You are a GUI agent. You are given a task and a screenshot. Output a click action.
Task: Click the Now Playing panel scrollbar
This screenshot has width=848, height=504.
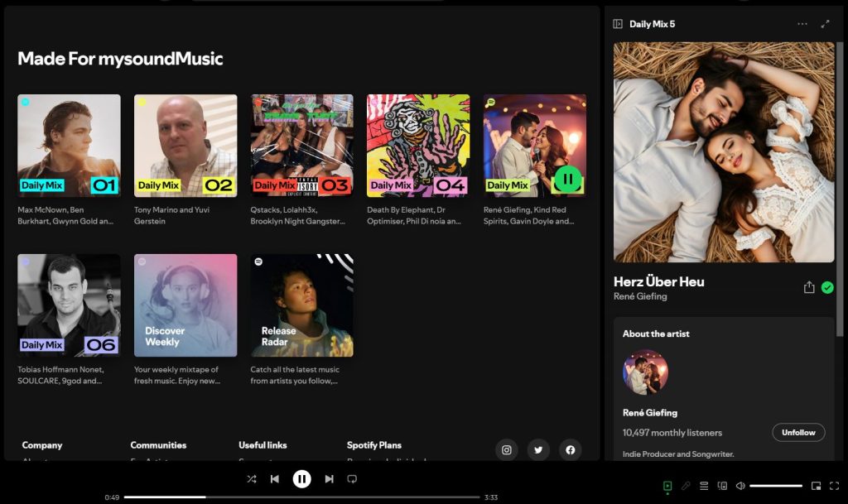[840, 189]
